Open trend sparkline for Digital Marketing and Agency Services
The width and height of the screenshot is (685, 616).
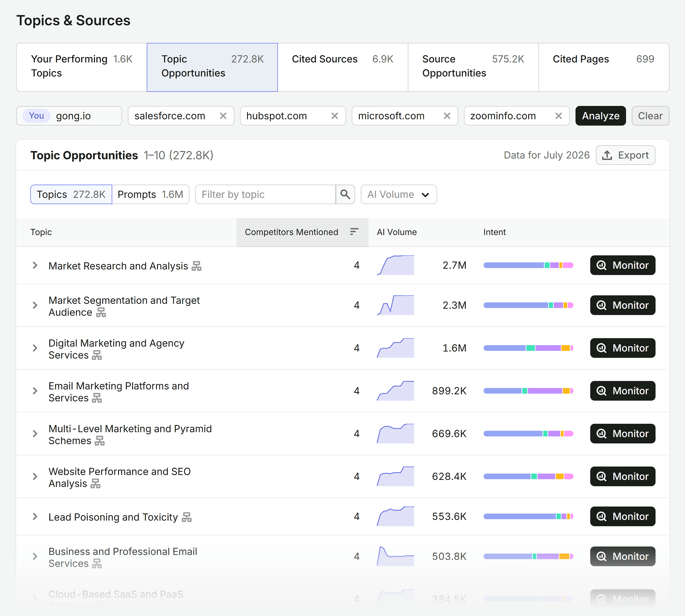click(395, 348)
